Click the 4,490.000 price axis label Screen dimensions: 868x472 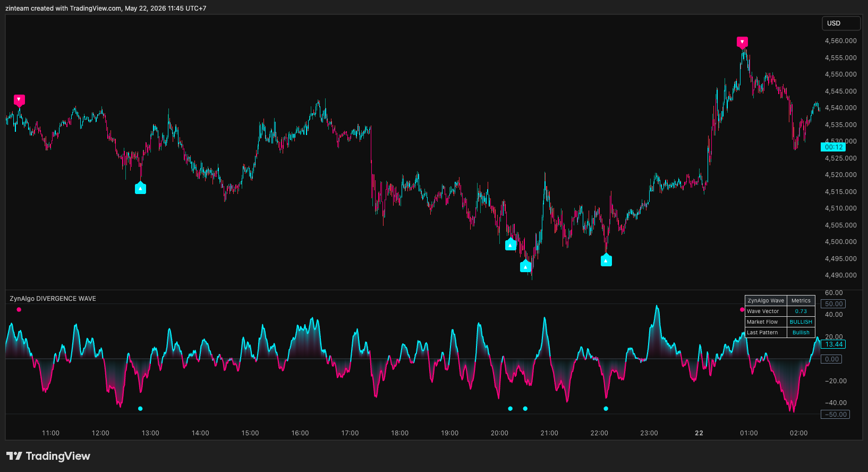840,275
